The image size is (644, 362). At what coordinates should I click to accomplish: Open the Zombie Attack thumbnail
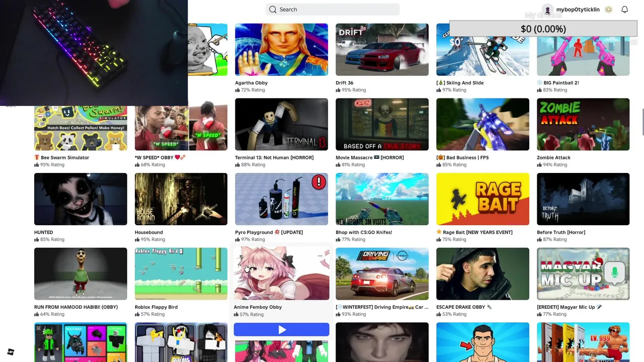583,124
